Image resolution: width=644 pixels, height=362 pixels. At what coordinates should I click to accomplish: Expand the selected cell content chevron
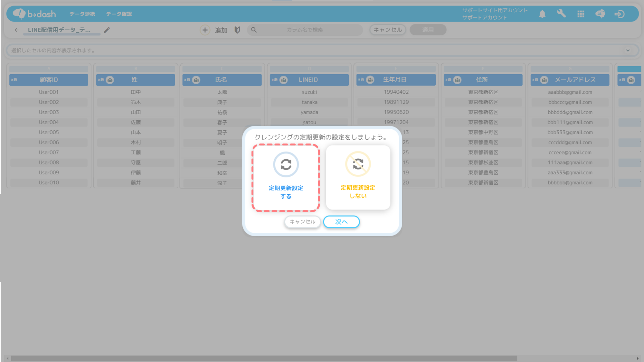point(628,50)
